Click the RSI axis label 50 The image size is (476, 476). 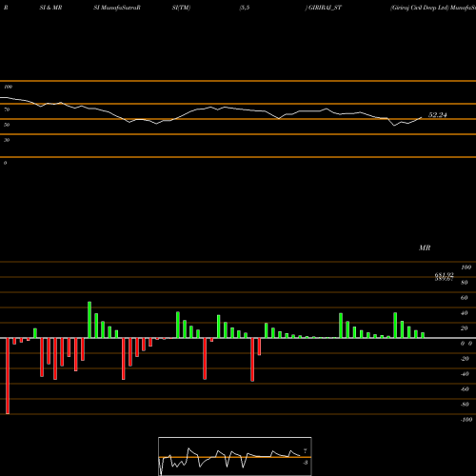pyautogui.click(x=7, y=125)
